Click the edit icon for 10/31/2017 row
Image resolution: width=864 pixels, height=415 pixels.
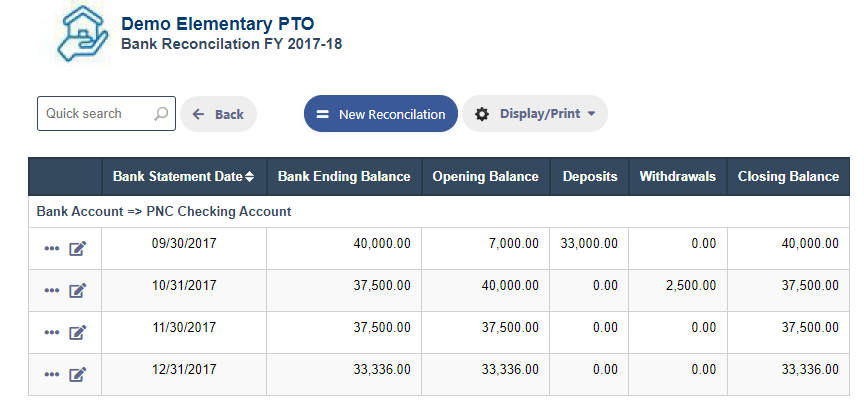point(78,290)
